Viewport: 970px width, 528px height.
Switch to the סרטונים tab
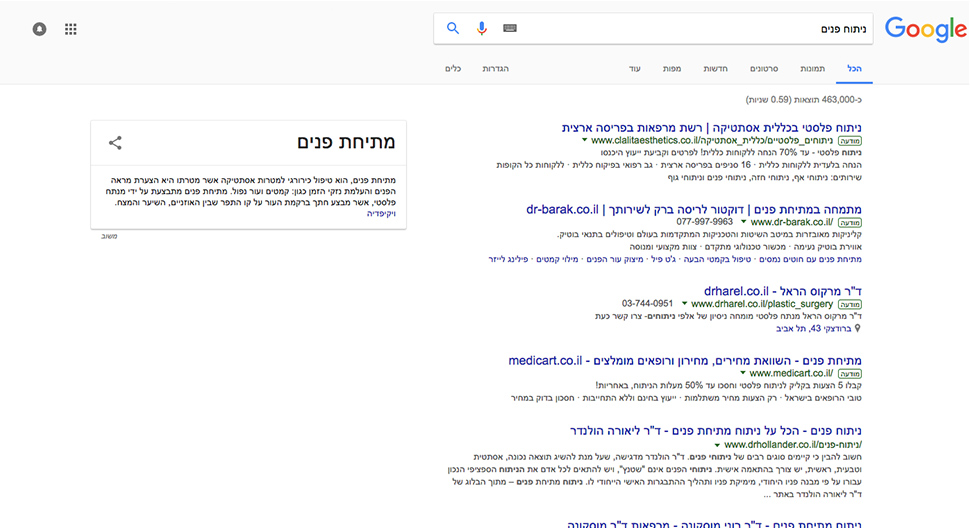pos(764,69)
